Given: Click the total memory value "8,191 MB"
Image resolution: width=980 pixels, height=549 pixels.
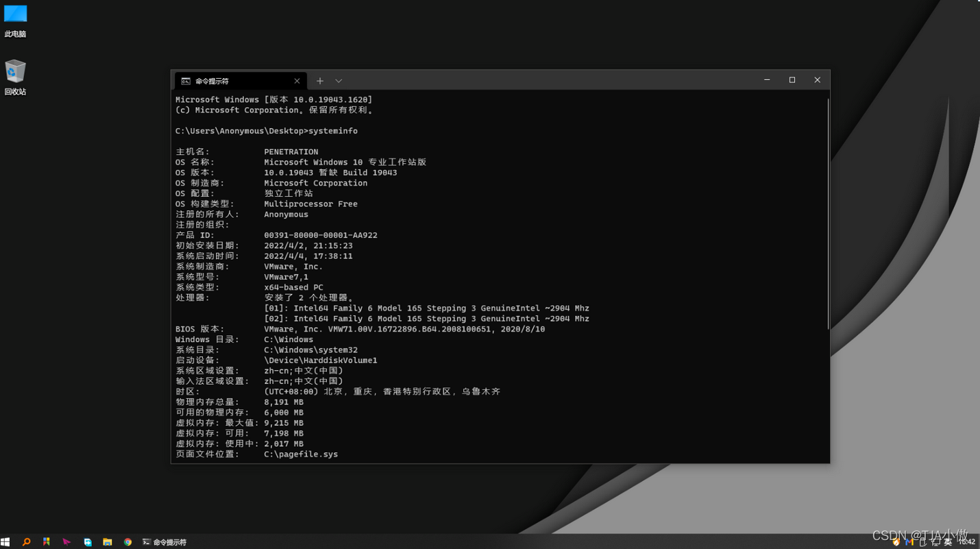Looking at the screenshot, I should point(284,402).
